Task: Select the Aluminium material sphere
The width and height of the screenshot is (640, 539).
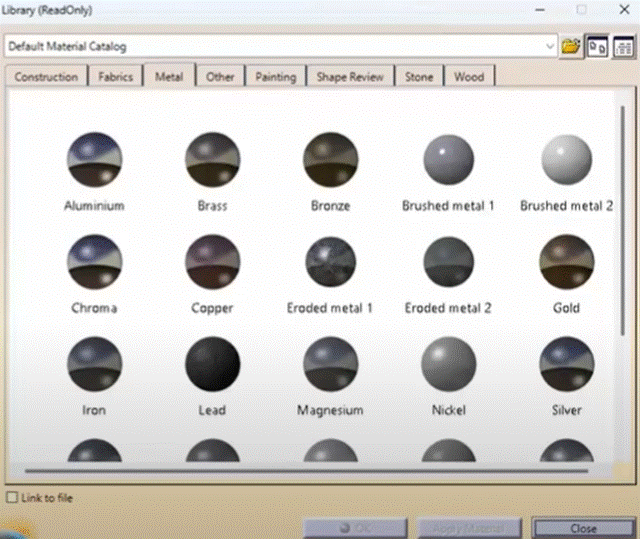Action: click(x=95, y=160)
